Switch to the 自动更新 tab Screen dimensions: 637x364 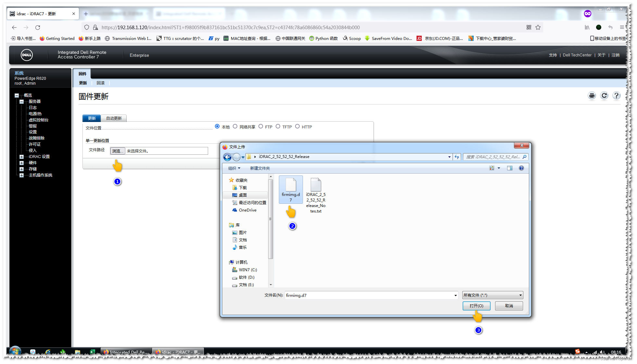coord(114,118)
